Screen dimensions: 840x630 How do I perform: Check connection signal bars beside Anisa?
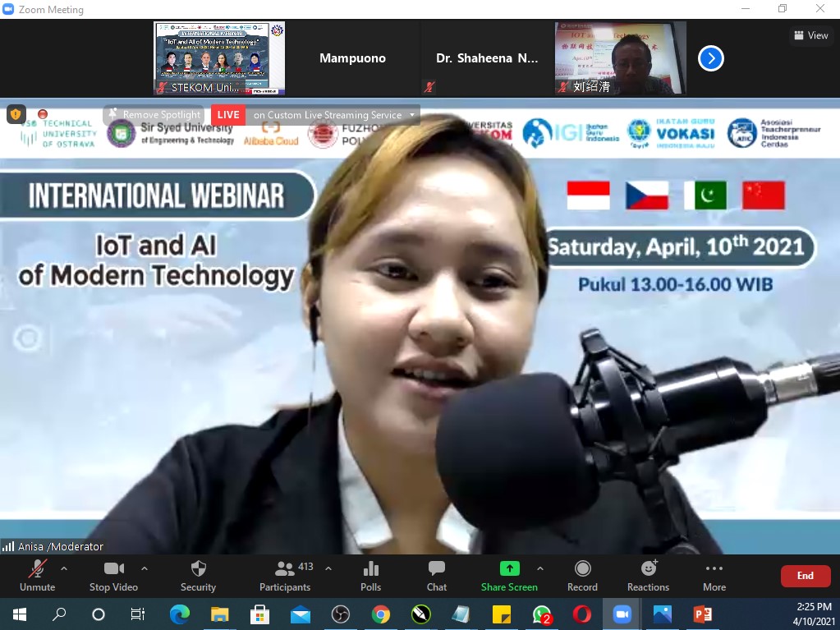click(x=8, y=546)
